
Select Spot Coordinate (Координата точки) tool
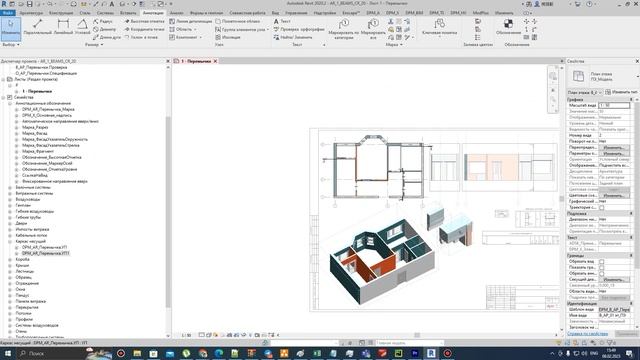144,29
